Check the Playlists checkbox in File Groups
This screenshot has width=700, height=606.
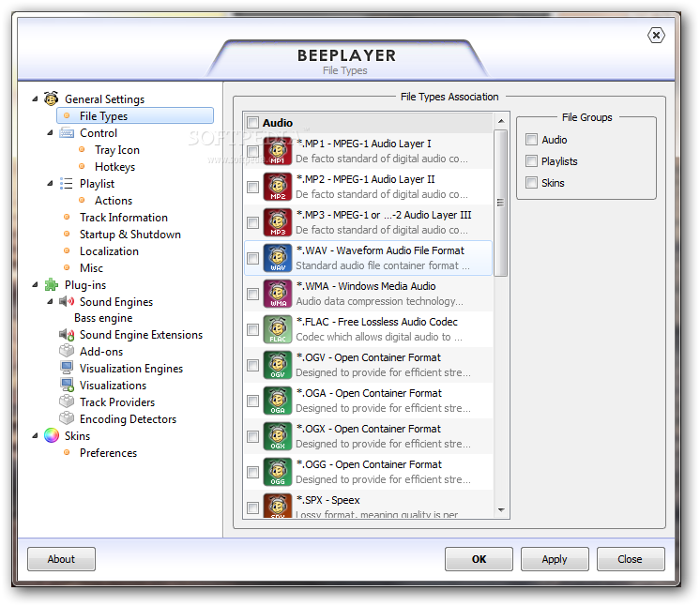point(531,160)
